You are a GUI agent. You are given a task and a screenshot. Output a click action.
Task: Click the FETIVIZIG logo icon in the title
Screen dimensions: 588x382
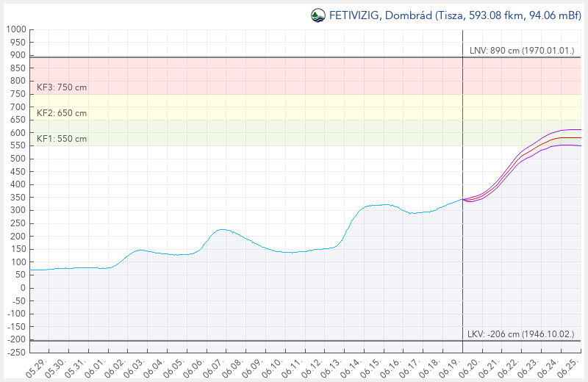click(x=318, y=15)
